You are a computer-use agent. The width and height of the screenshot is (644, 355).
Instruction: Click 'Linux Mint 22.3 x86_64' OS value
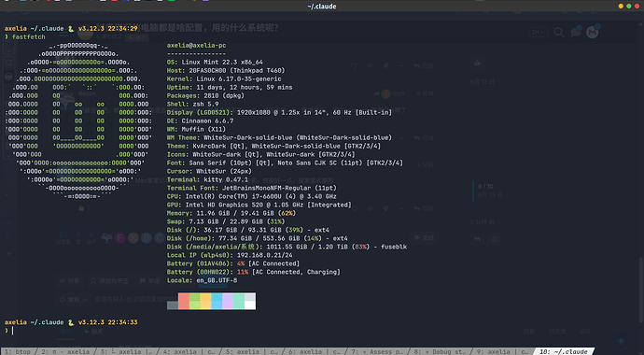tap(222, 62)
